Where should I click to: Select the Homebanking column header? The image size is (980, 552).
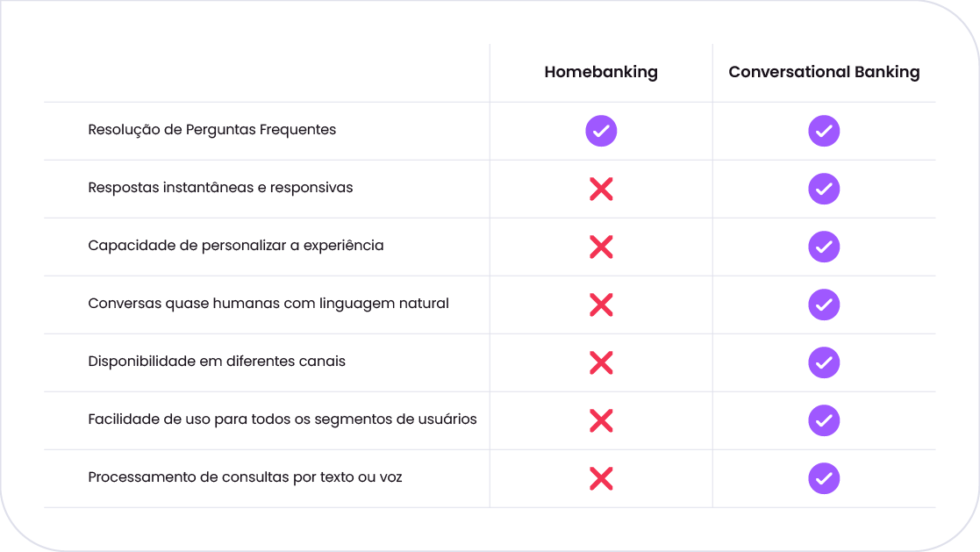(x=601, y=72)
